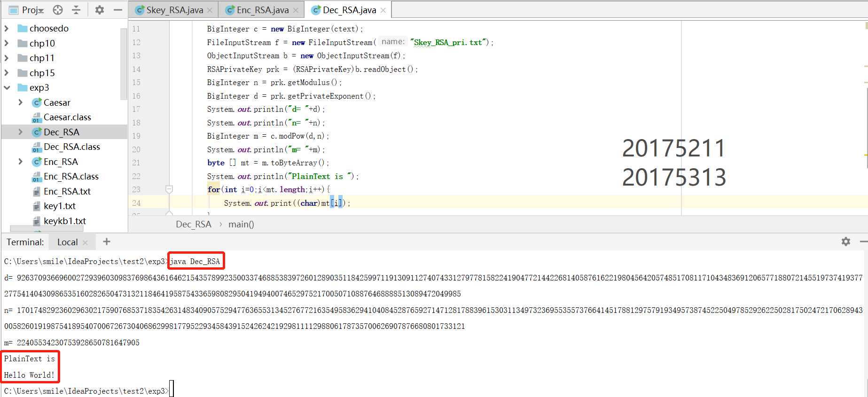Expand the chp10 folder
The width and height of the screenshot is (868, 397).
pyautogui.click(x=7, y=43)
